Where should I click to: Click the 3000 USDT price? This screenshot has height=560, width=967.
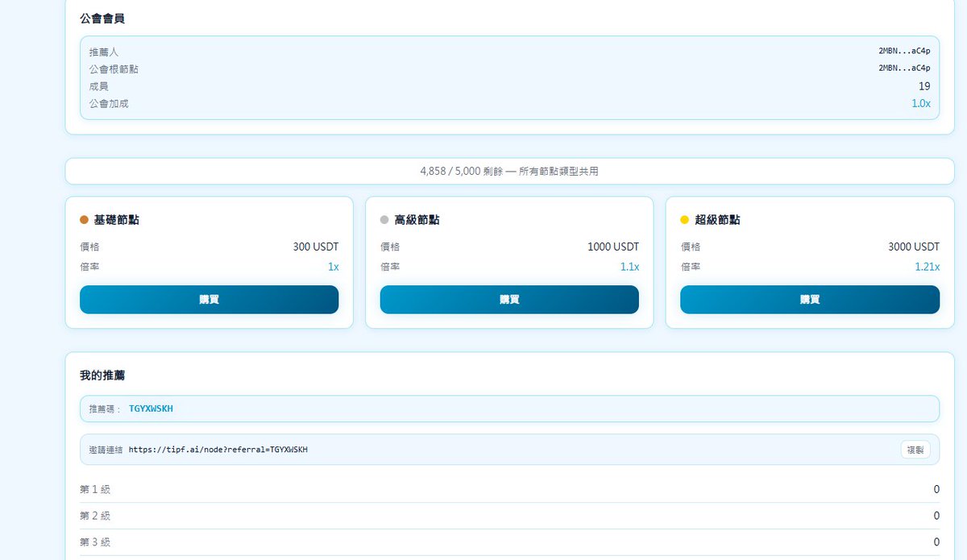(914, 247)
